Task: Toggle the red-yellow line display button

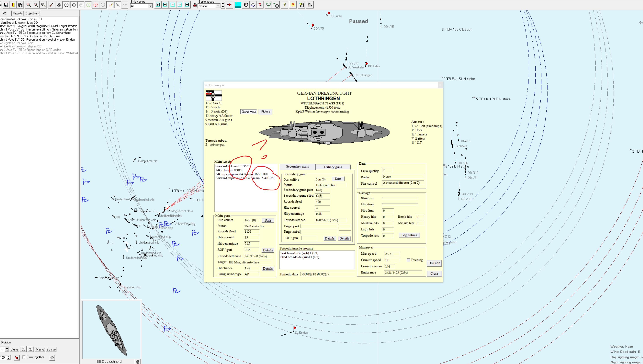Action: coord(110,5)
